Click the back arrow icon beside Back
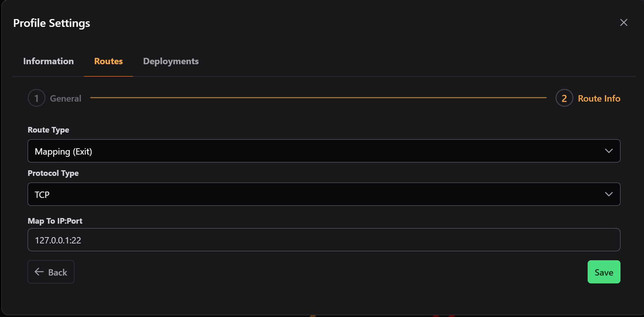The image size is (644, 317). (38, 272)
